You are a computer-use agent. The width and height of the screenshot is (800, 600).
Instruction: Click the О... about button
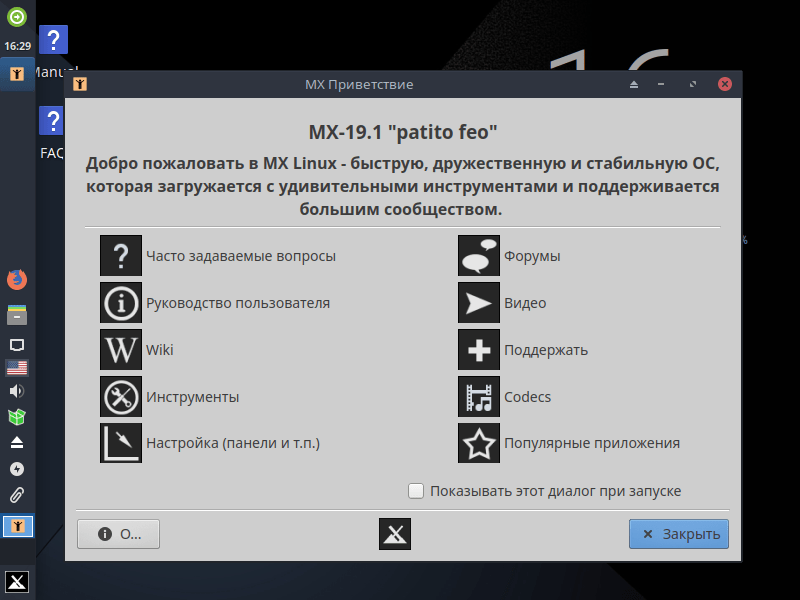pyautogui.click(x=118, y=534)
